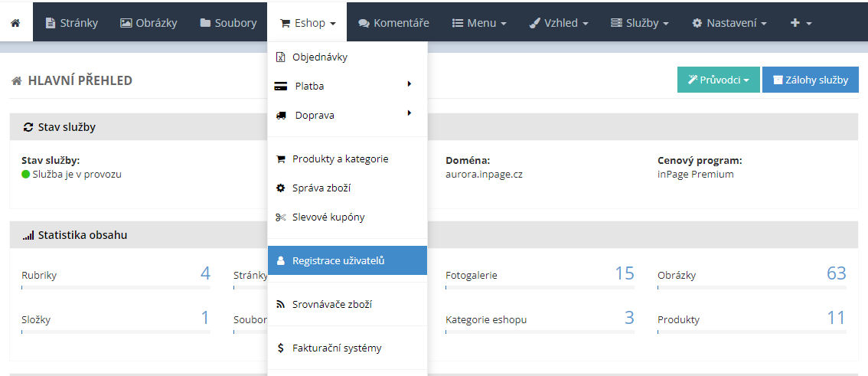Click the Zálohy služby button
Viewport: 868px width, 376px height.
click(810, 80)
